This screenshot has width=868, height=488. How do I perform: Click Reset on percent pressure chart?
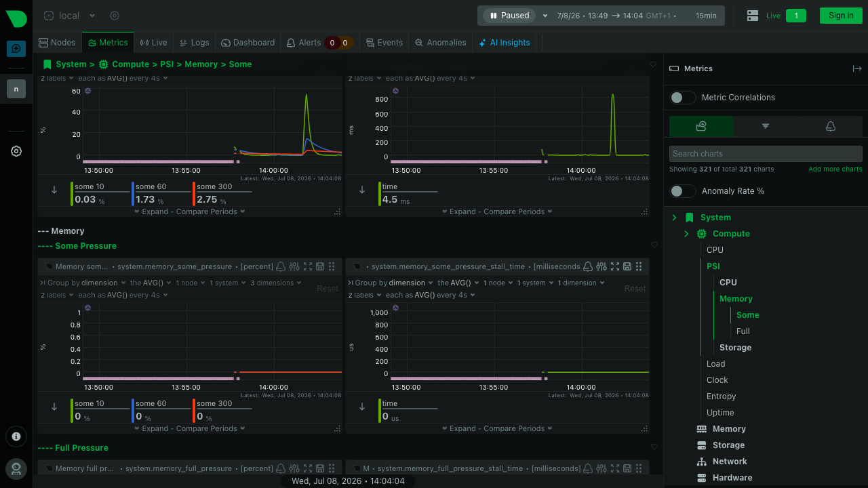[x=328, y=289]
